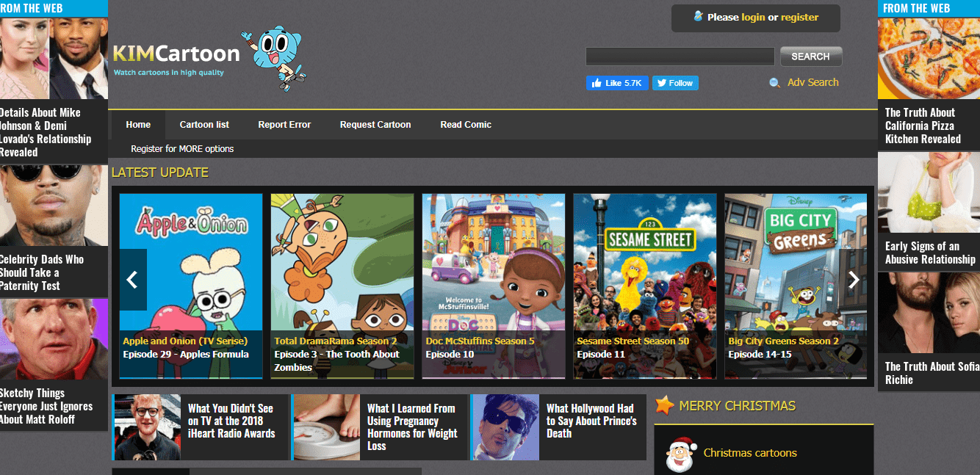Open The Truth About Sofia Richie ad
The height and width of the screenshot is (475, 980).
[x=932, y=373]
